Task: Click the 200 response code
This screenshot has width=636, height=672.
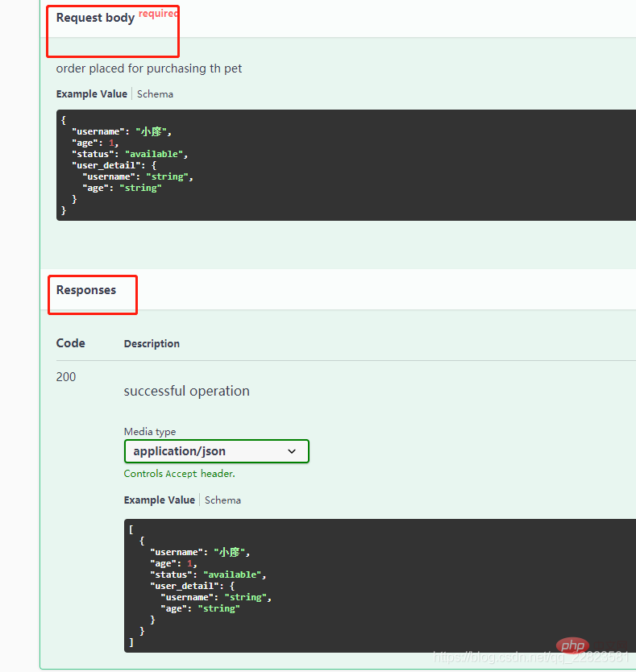Action: 66,377
